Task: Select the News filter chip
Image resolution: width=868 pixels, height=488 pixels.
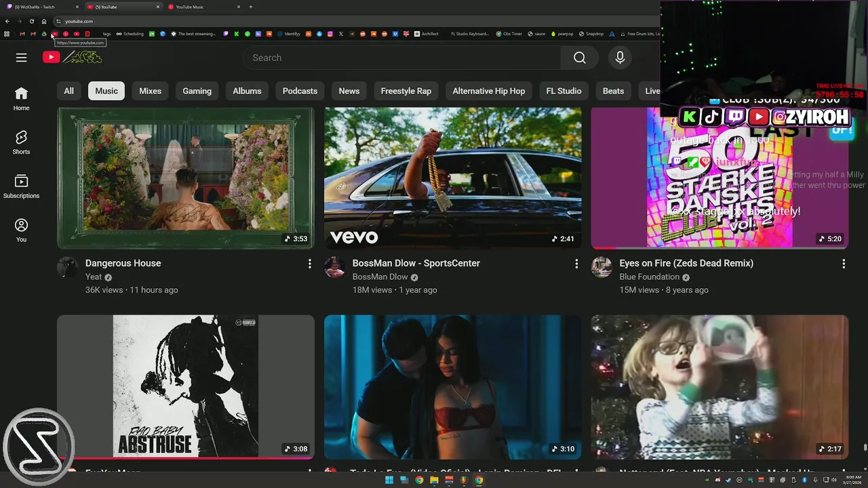Action: coord(349,91)
